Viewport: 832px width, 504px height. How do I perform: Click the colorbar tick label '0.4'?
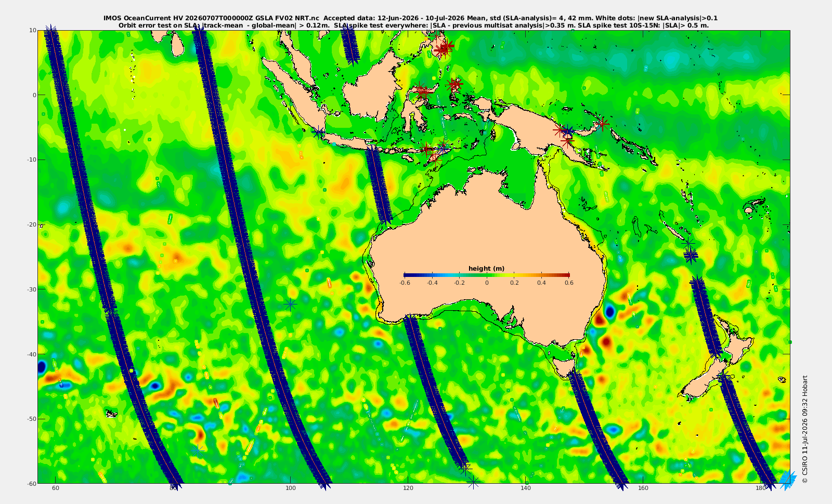click(541, 283)
